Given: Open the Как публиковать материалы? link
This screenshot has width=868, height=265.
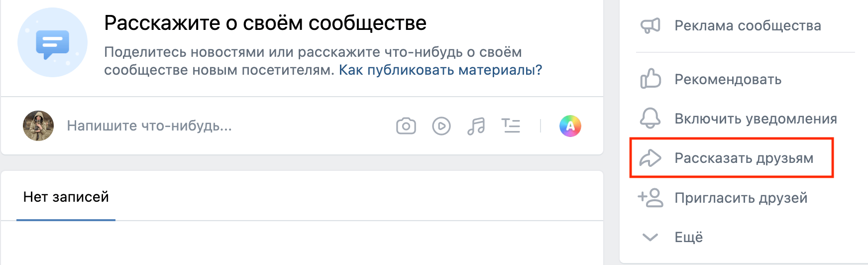Looking at the screenshot, I should pos(440,70).
